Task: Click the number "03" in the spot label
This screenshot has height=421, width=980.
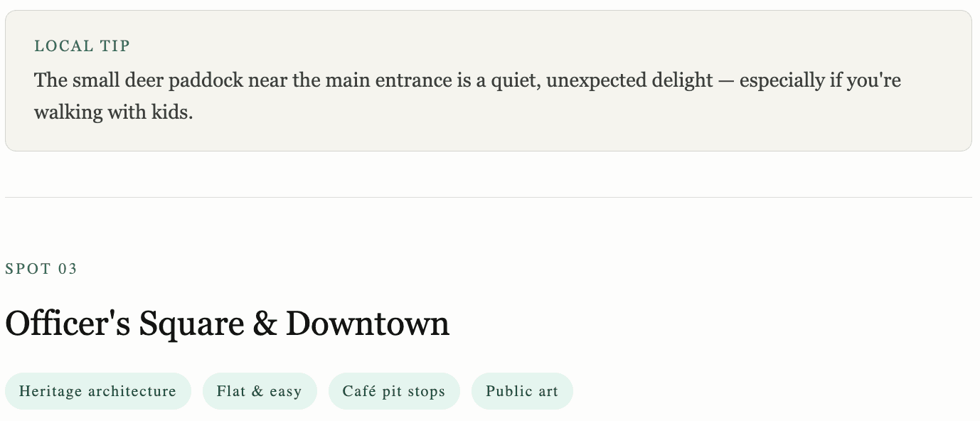Action: click(68, 269)
